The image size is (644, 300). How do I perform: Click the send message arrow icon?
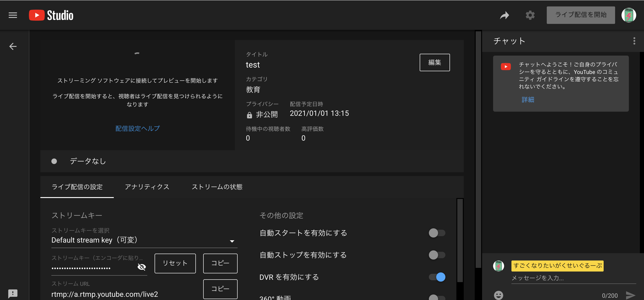(630, 295)
